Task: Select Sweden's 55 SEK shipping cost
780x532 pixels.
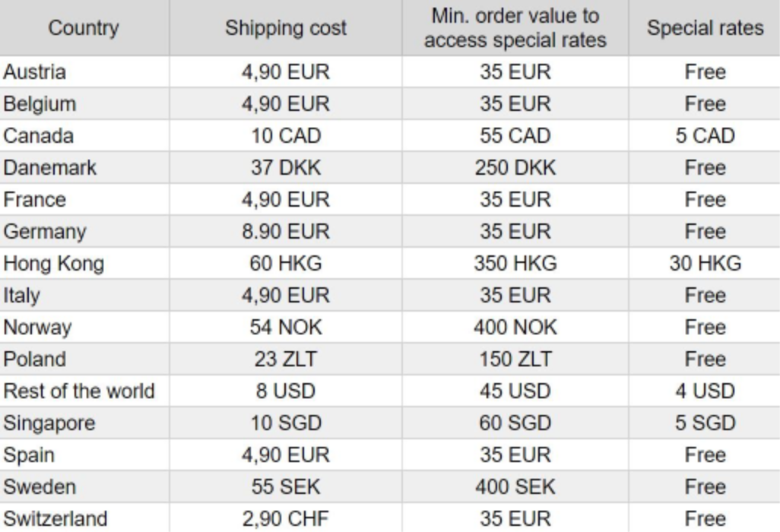Action: coord(286,487)
